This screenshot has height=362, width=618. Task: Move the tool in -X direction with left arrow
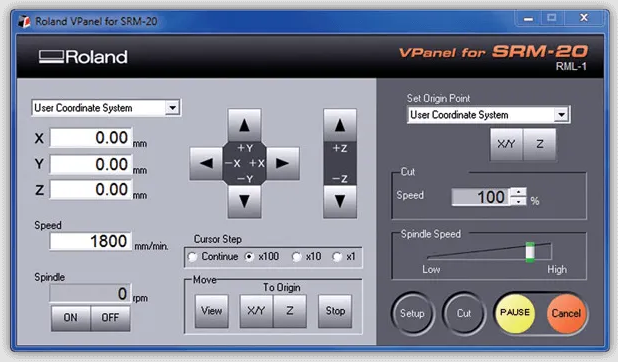[x=206, y=163]
